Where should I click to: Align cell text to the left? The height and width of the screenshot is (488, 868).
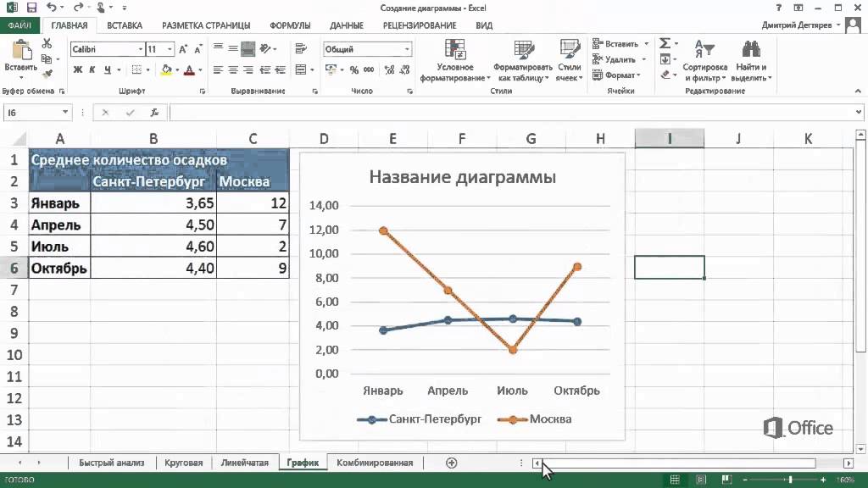click(218, 69)
